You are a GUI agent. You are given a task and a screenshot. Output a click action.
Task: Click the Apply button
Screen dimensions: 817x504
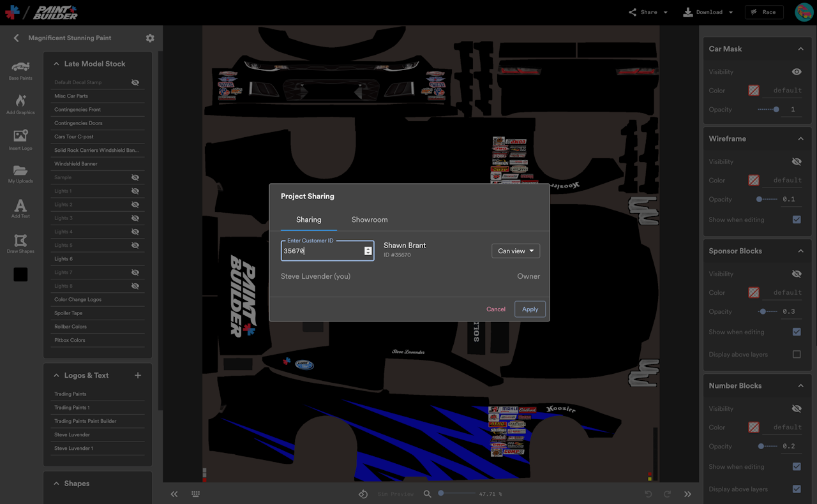coord(530,309)
